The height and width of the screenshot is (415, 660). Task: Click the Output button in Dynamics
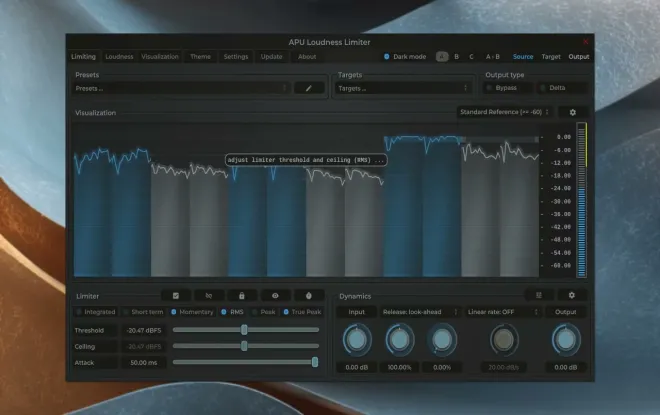coord(566,312)
